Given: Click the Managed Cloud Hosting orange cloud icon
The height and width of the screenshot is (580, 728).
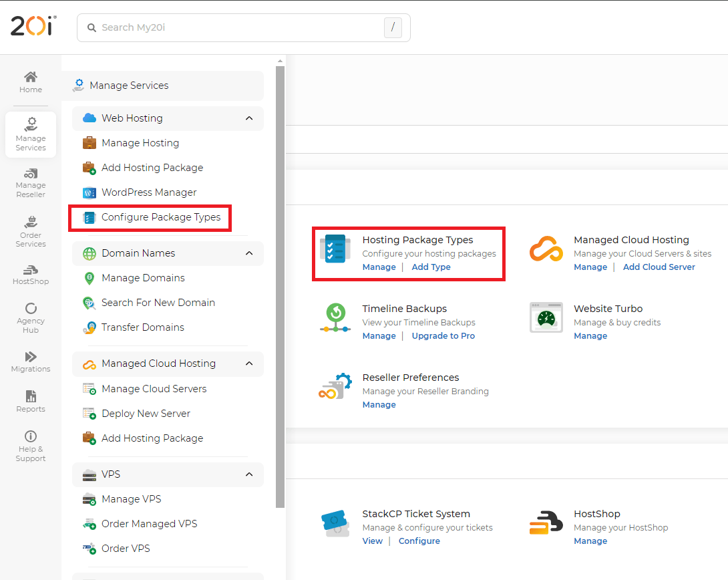Looking at the screenshot, I should (x=546, y=249).
